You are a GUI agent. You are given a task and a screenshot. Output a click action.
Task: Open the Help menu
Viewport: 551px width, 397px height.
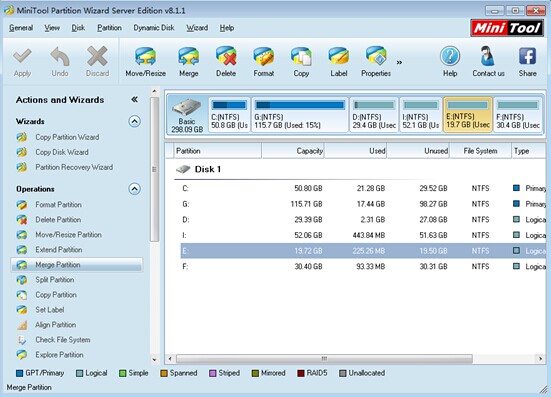pyautogui.click(x=227, y=28)
